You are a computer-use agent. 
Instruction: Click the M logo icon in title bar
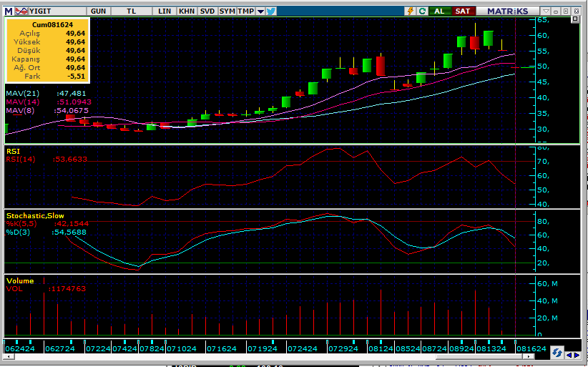8,11
